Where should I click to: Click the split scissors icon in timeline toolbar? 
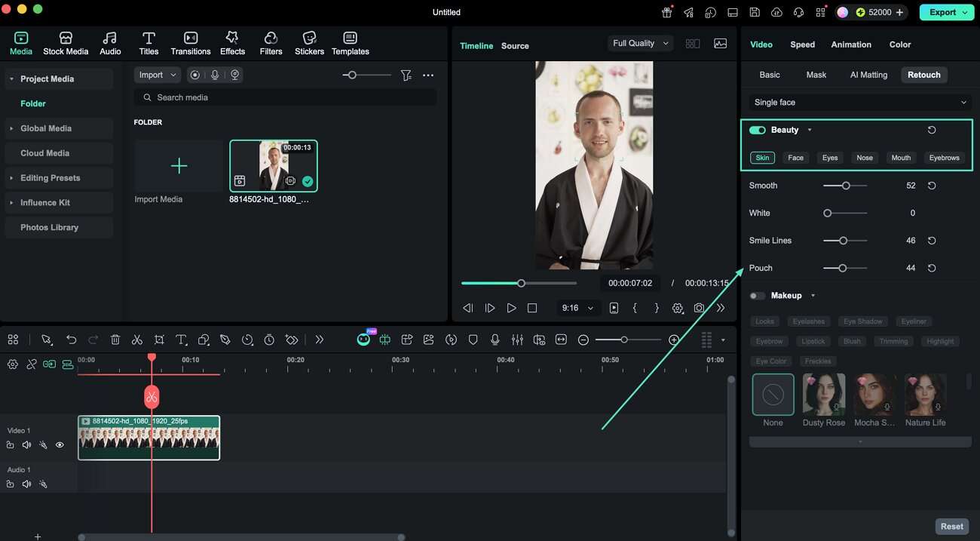tap(137, 340)
